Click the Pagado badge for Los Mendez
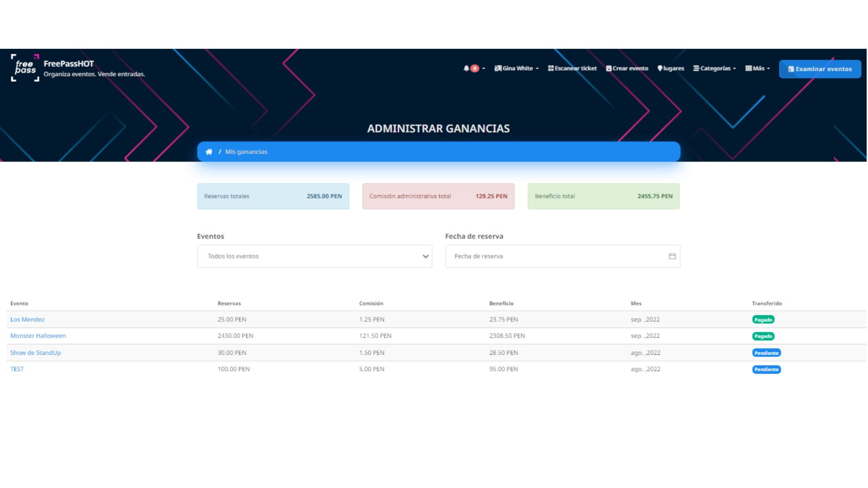The height and width of the screenshot is (488, 868). (764, 319)
